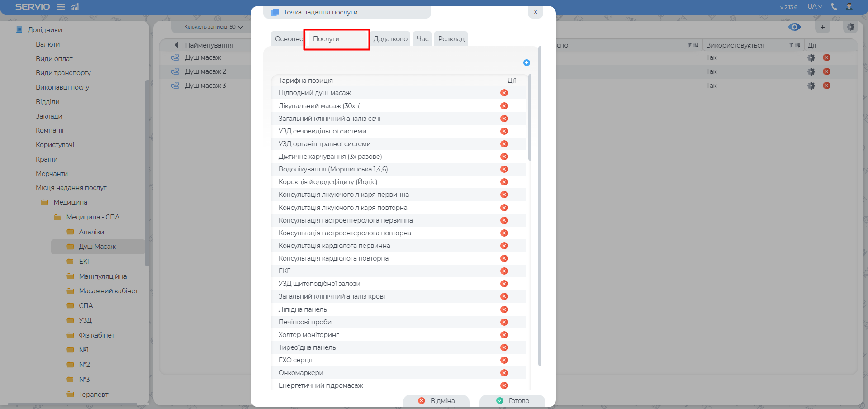Viewport: 868px width, 409px height.
Task: Select the Масажний кабінет folder
Action: click(x=108, y=291)
